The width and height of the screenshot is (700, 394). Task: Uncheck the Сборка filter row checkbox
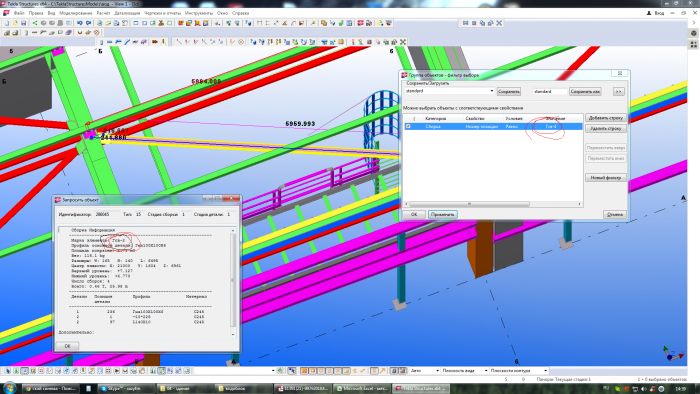[x=408, y=127]
